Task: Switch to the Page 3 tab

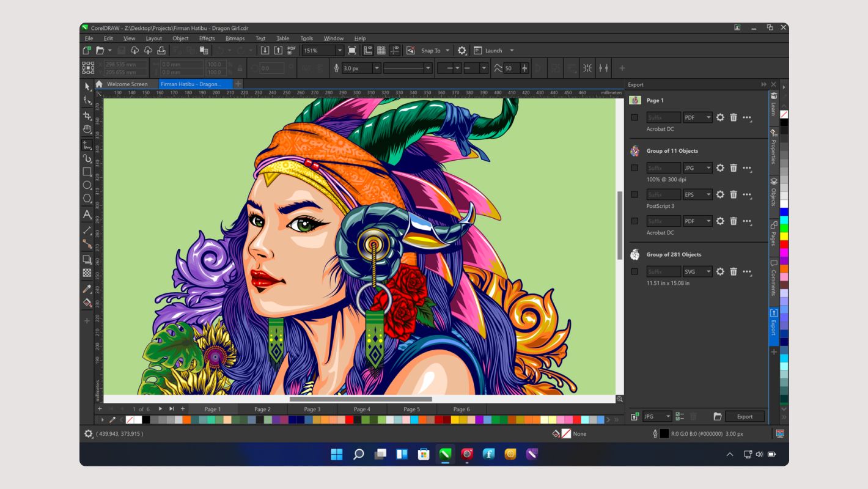Action: pos(313,409)
